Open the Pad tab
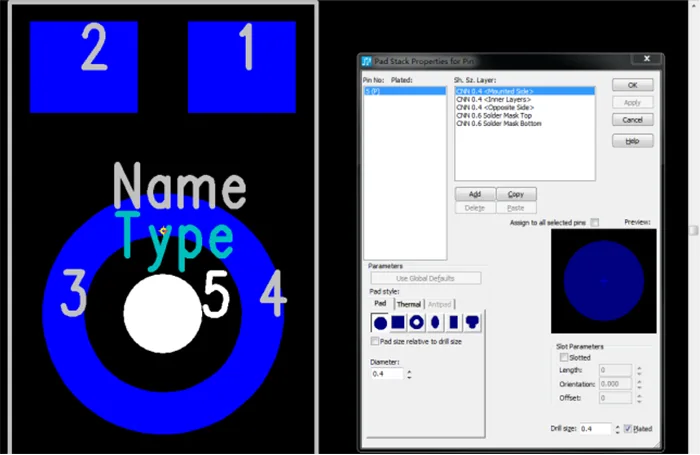The height and width of the screenshot is (455, 700). (380, 304)
